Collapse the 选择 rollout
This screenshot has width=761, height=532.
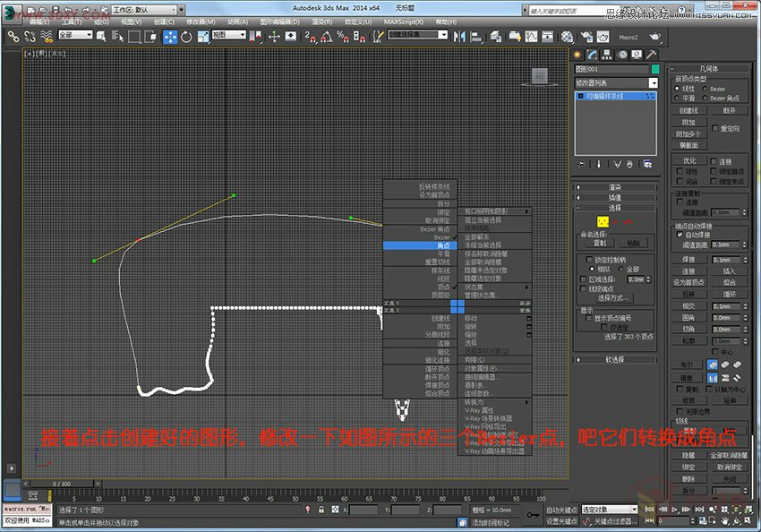(x=615, y=208)
